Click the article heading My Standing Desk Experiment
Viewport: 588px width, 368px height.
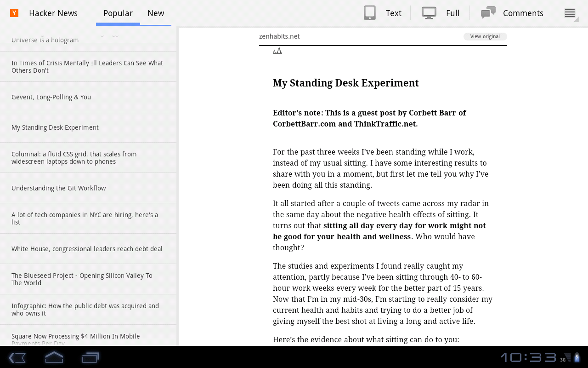point(346,83)
